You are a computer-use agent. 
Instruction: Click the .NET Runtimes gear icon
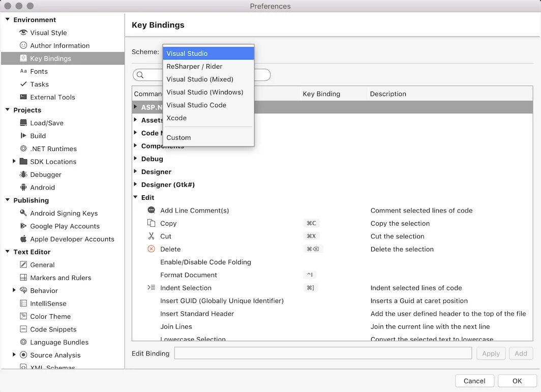coord(23,148)
